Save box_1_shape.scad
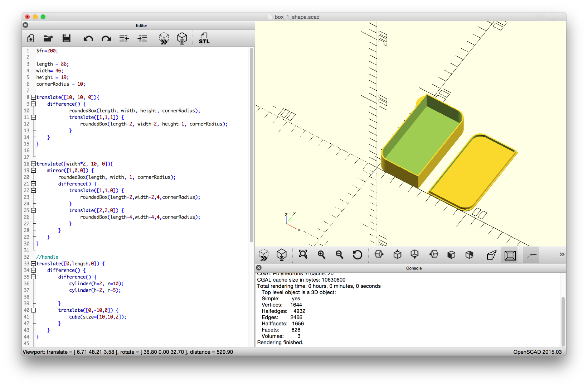Screen dimensions: 588x387 tap(66, 38)
